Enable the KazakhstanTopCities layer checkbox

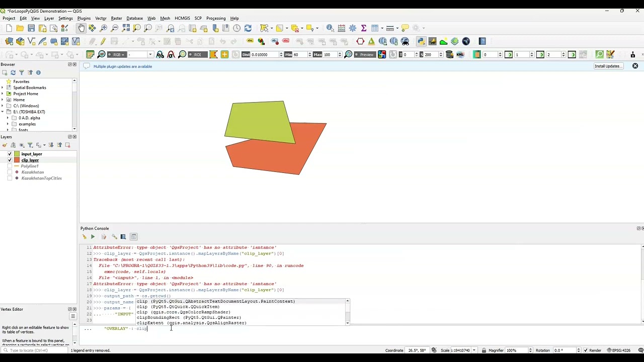10,178
